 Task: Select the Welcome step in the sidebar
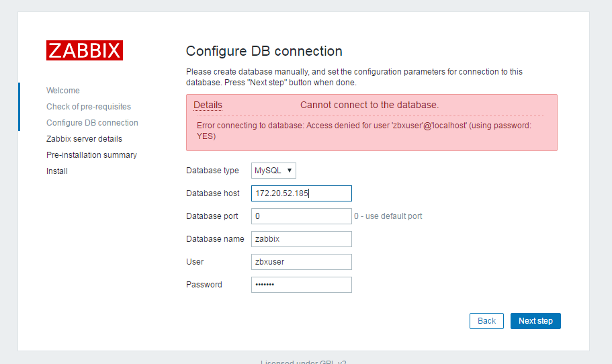[63, 91]
